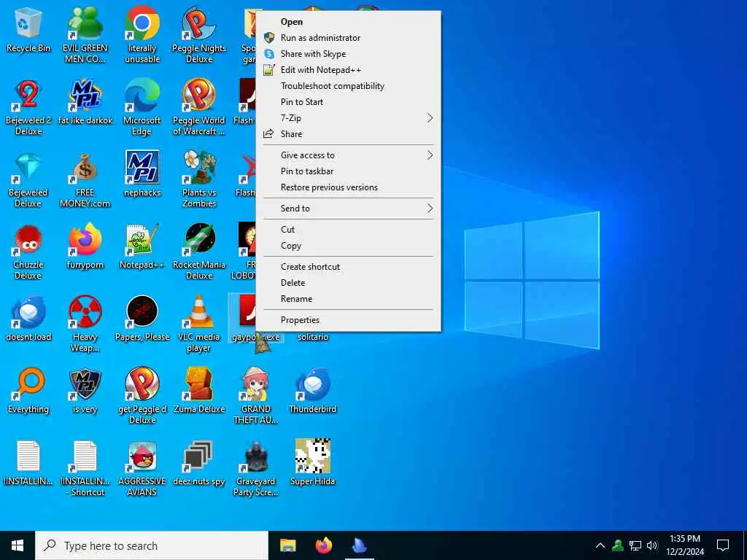Choose Troubleshoot compatibility
The image size is (747, 560).
(348, 86)
